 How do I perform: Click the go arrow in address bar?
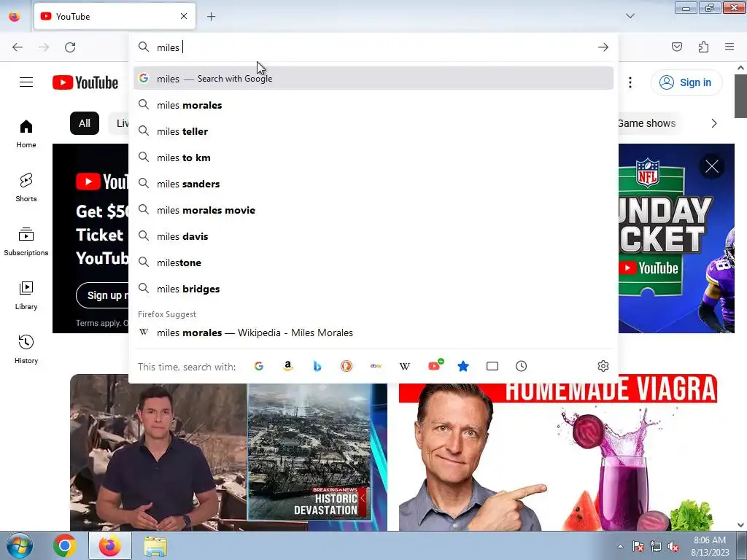pyautogui.click(x=603, y=47)
